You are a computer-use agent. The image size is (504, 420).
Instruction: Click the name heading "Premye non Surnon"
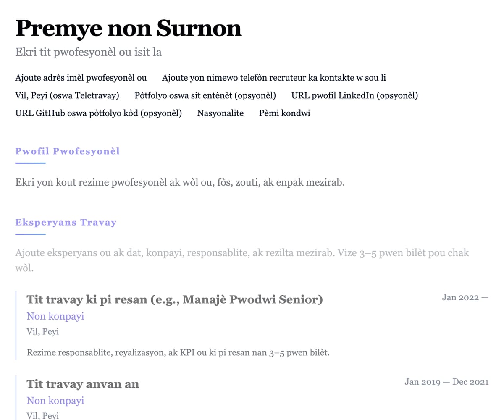point(129,29)
